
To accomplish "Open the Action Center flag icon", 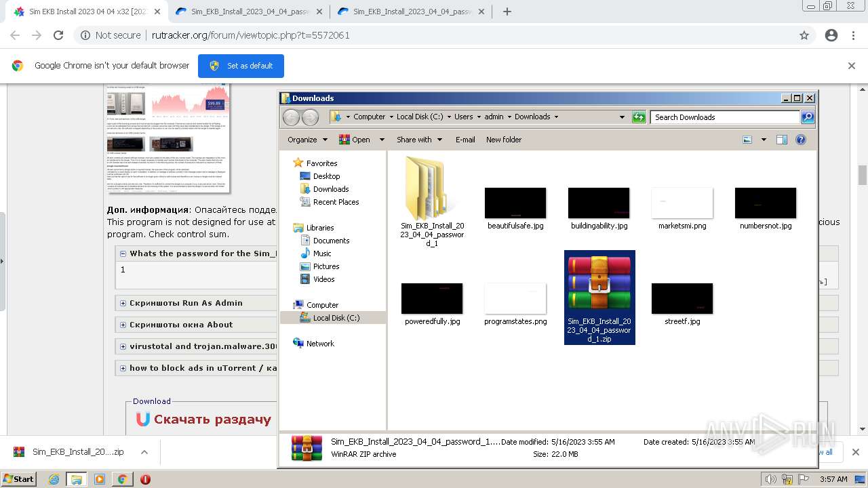I will pyautogui.click(x=802, y=479).
